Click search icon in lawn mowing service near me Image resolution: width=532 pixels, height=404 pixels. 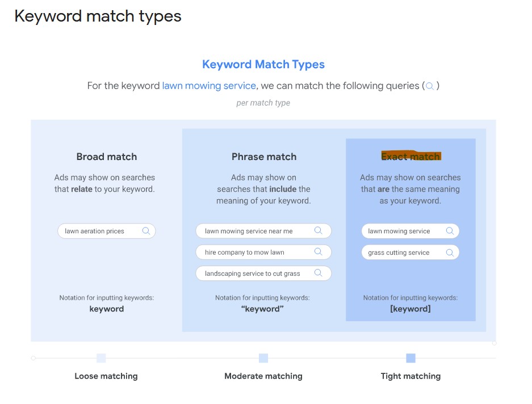319,231
